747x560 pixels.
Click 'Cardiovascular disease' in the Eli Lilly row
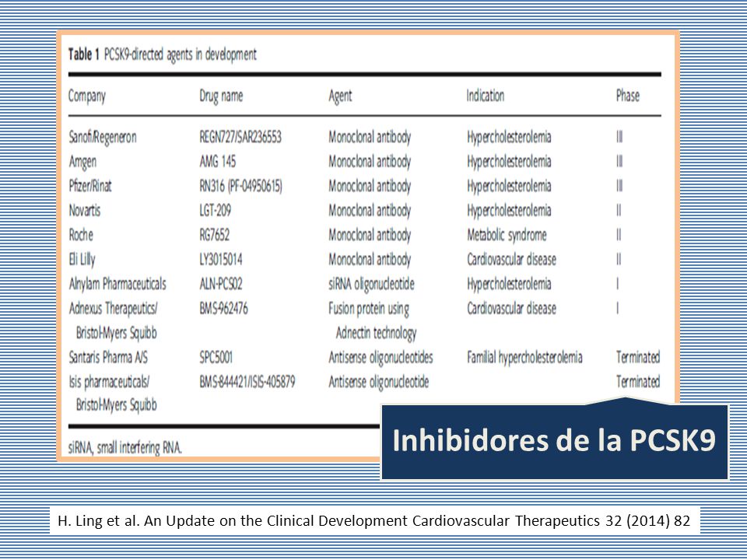click(511, 260)
